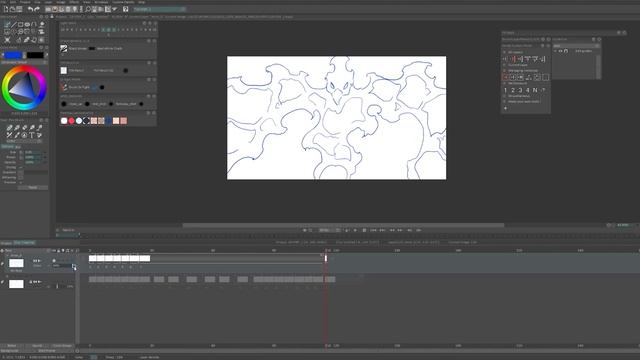Pick the color picker eyedropper tool
Screen dimensions: 640x360
(27, 40)
